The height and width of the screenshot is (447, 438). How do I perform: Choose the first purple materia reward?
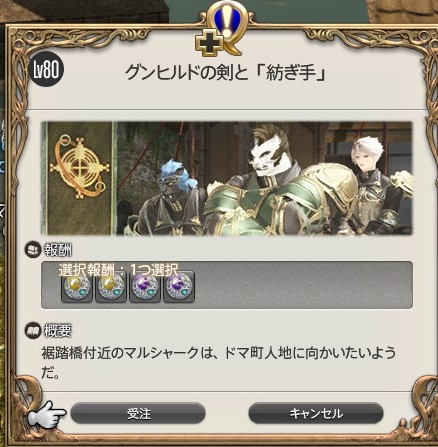point(145,286)
